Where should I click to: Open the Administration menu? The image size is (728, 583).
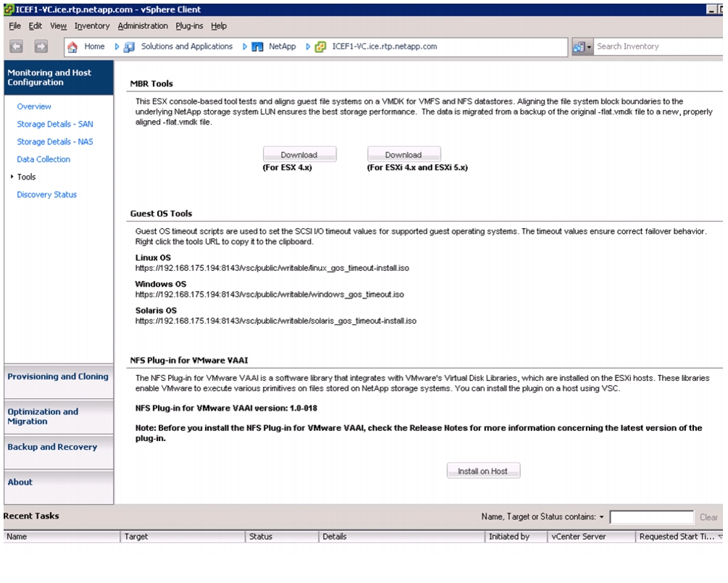(143, 26)
